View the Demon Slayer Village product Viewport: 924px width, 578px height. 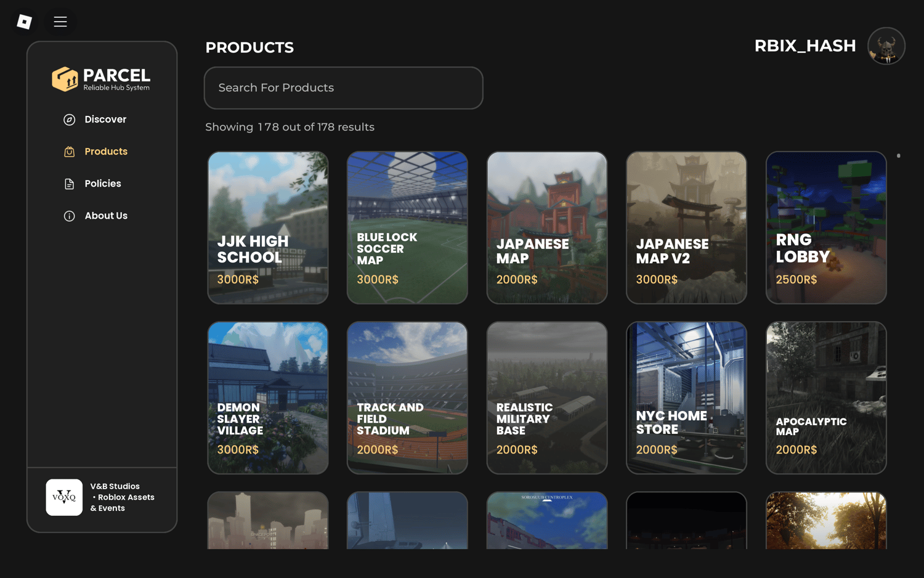coord(268,397)
